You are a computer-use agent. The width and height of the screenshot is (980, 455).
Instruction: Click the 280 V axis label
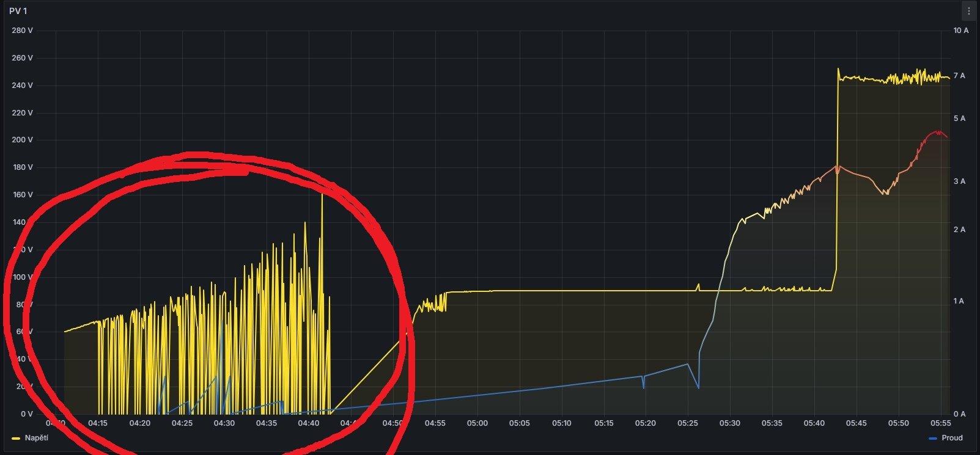22,31
